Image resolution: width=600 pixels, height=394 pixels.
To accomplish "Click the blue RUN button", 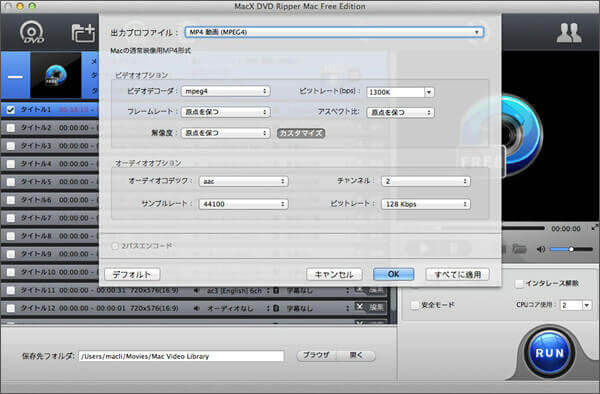I will click(549, 353).
